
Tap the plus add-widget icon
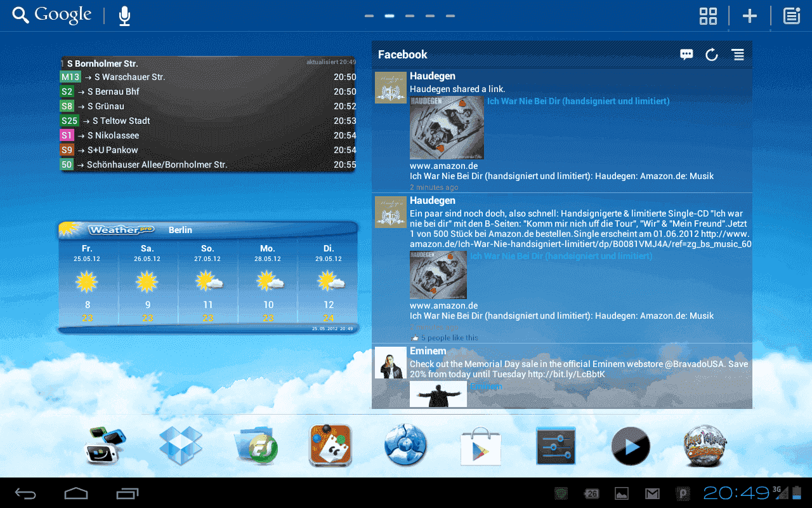750,16
